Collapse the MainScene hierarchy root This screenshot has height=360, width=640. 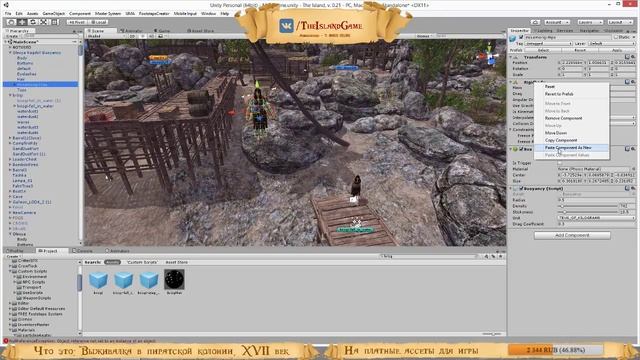tap(5, 42)
